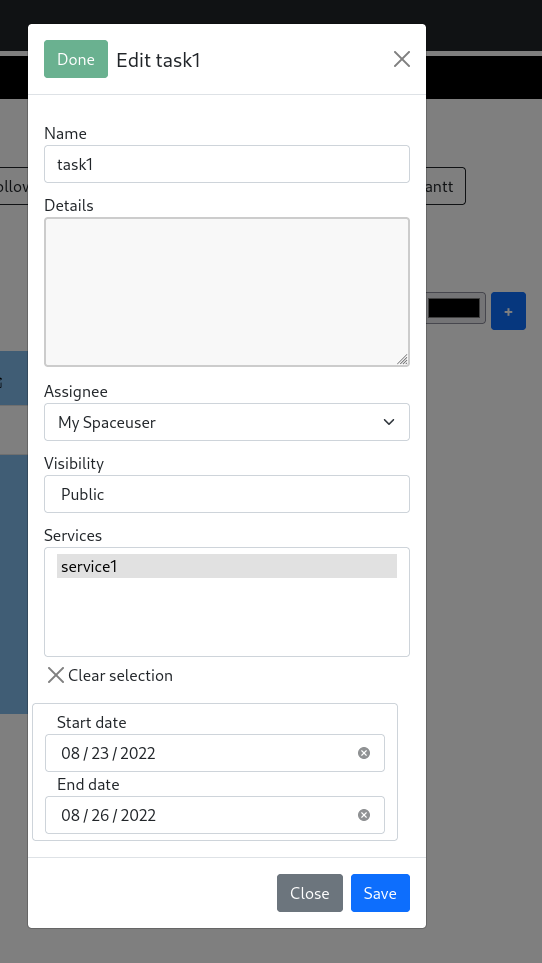
Task: Open the Visibility field showing Public
Action: [226, 494]
